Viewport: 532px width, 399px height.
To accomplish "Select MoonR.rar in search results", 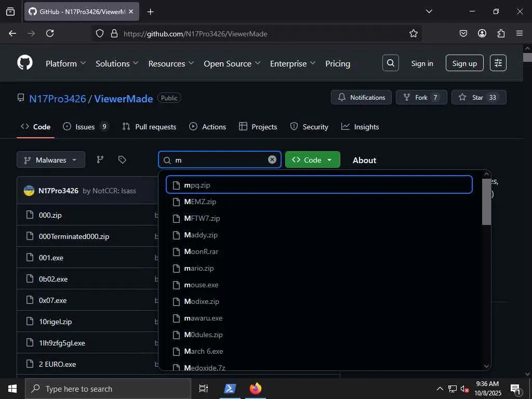I will [x=319, y=251].
